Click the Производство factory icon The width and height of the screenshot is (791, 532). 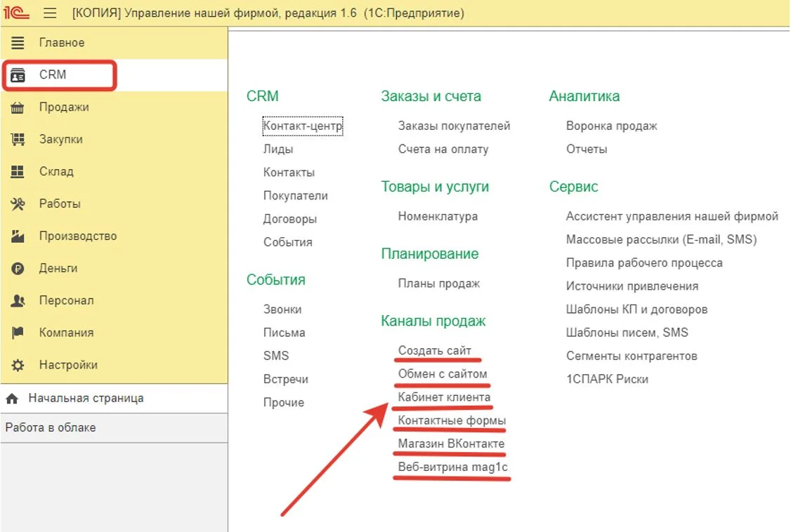pos(18,237)
